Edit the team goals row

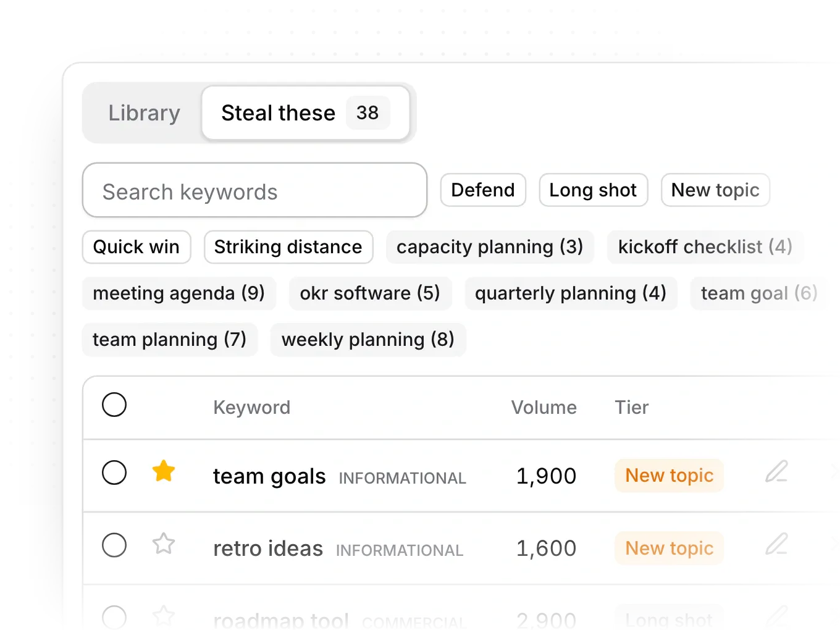click(776, 472)
